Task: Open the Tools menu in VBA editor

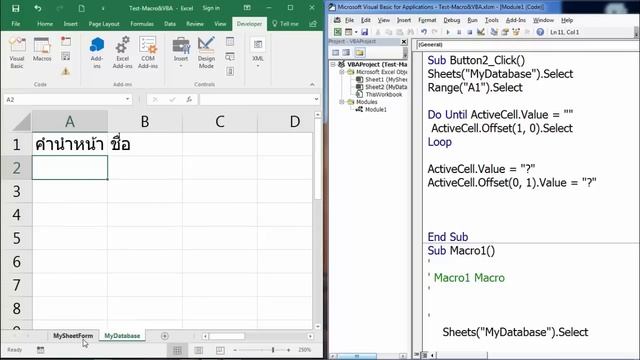Action: click(491, 20)
